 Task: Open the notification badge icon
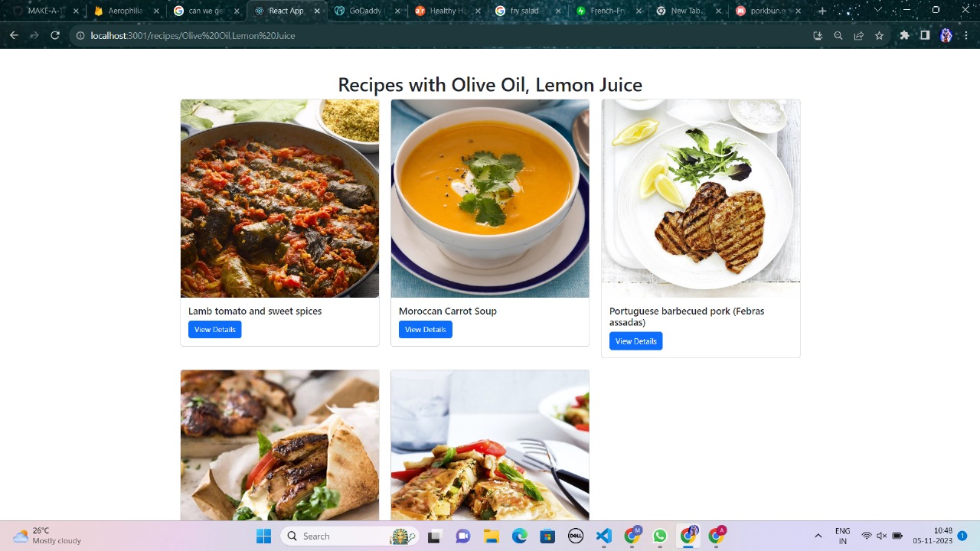click(x=962, y=536)
